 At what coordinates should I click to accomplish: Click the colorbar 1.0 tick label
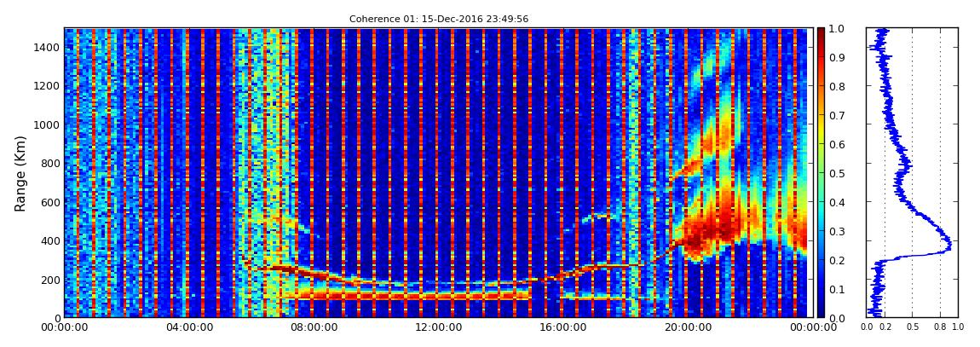836,29
